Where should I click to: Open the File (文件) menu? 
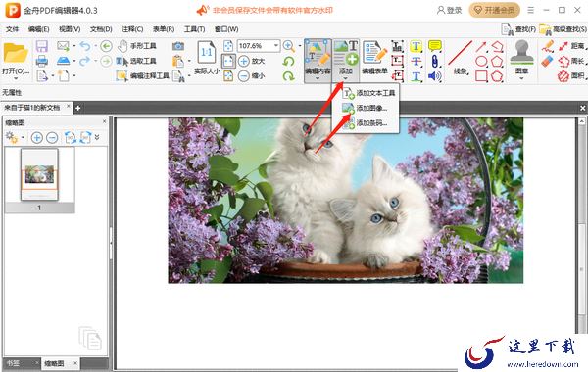pos(12,29)
